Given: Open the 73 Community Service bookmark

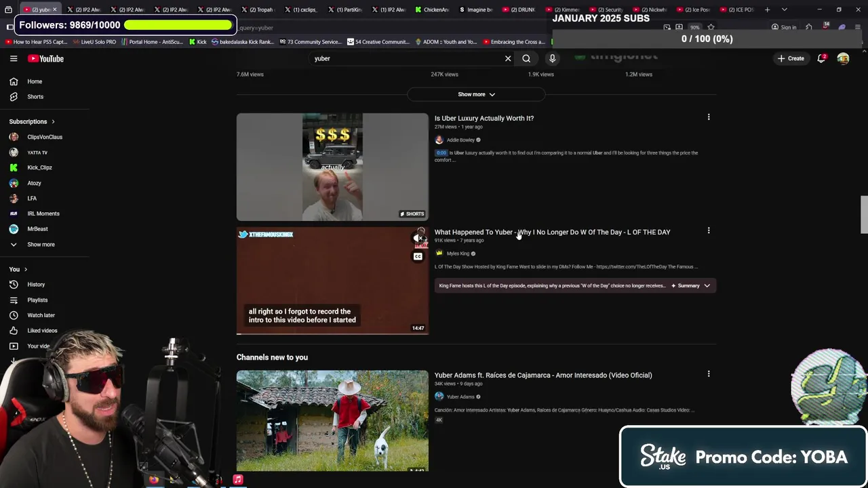Looking at the screenshot, I should point(310,42).
